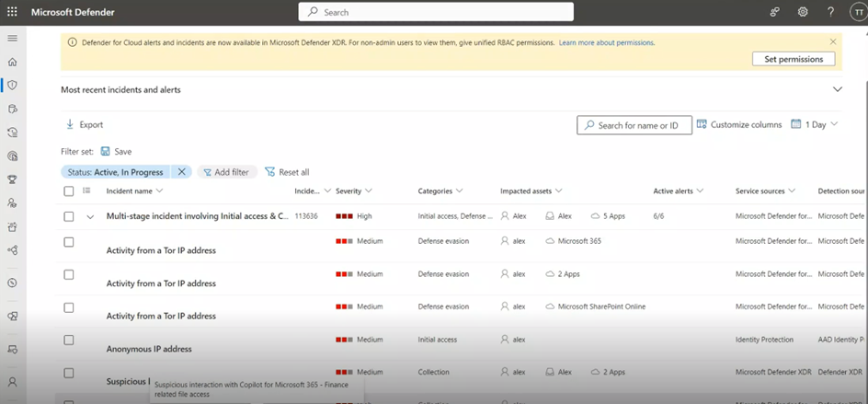This screenshot has width=868, height=404.
Task: Check the Tor IP alert row with 2 Apps
Action: 69,275
